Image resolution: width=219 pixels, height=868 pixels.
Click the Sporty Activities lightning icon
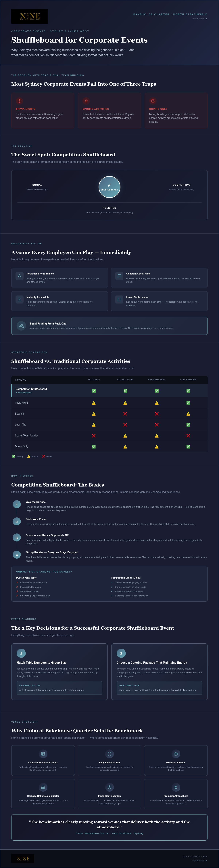86,101
